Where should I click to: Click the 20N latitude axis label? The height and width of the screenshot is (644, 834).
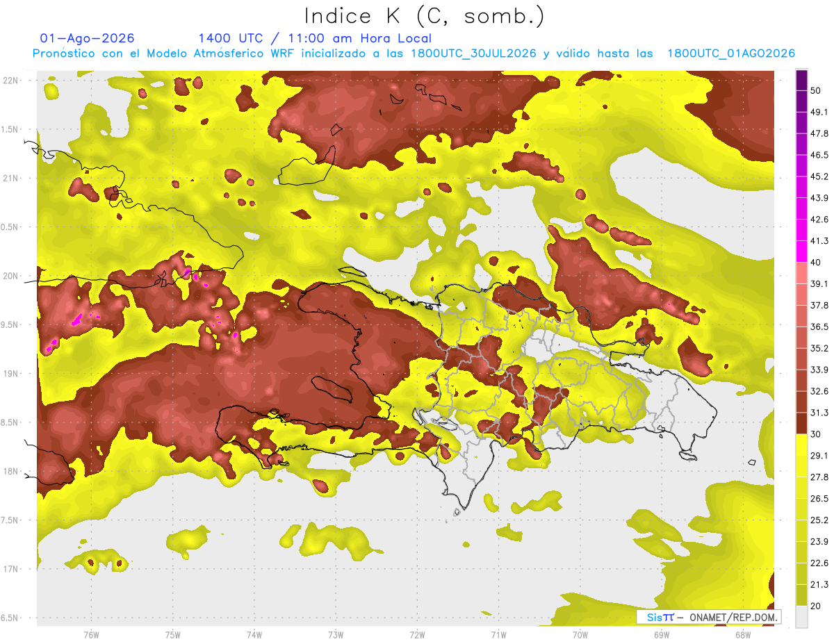point(12,276)
